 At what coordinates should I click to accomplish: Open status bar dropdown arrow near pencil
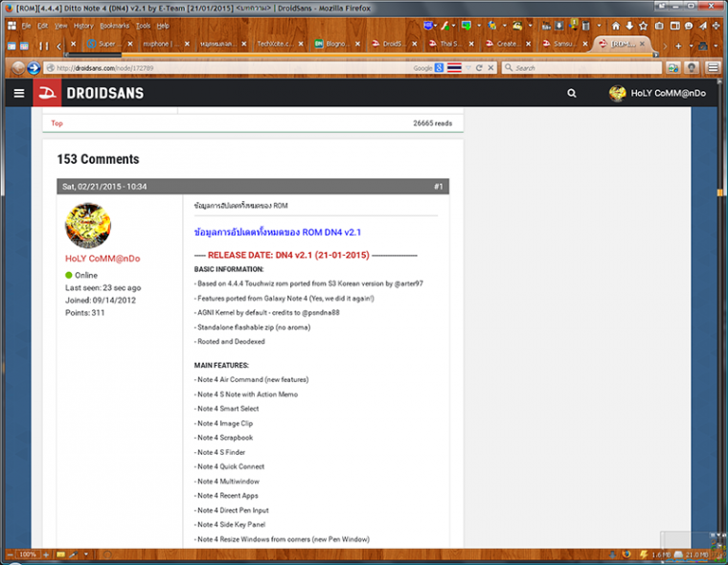tap(86, 554)
